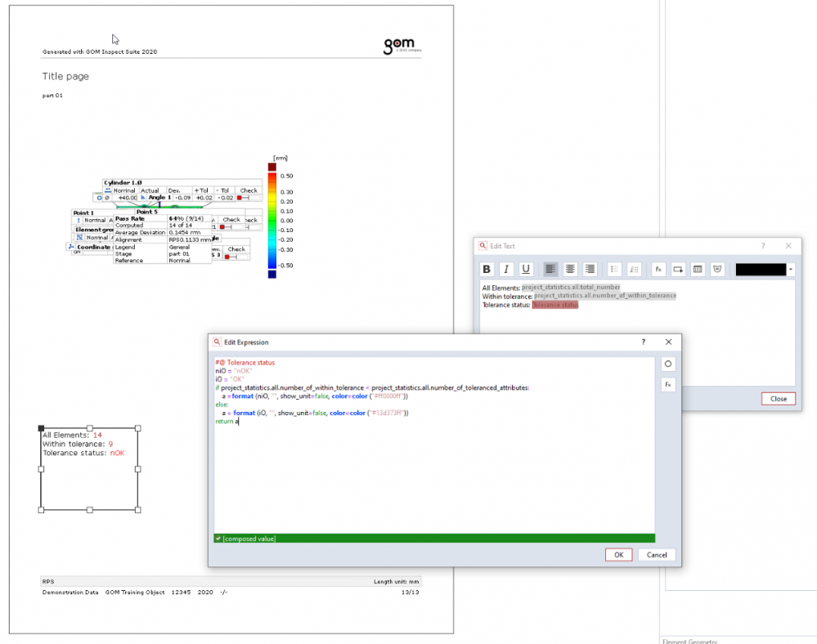Align text left in Edit Text toolbar
Screen dimensions: 817x644
pyautogui.click(x=551, y=269)
